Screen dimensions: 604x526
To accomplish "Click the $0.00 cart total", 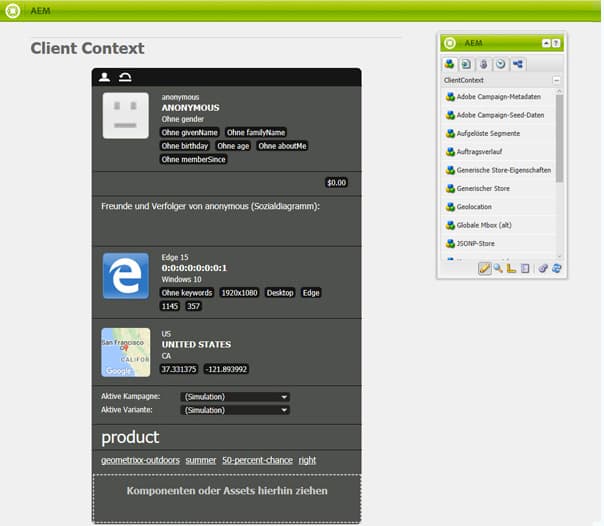I will coord(337,183).
